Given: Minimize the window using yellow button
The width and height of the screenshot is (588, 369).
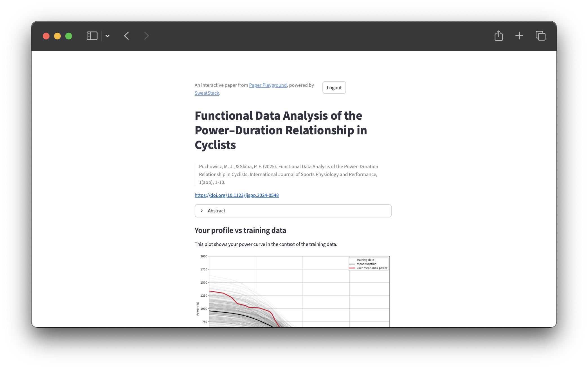Looking at the screenshot, I should coord(57,36).
